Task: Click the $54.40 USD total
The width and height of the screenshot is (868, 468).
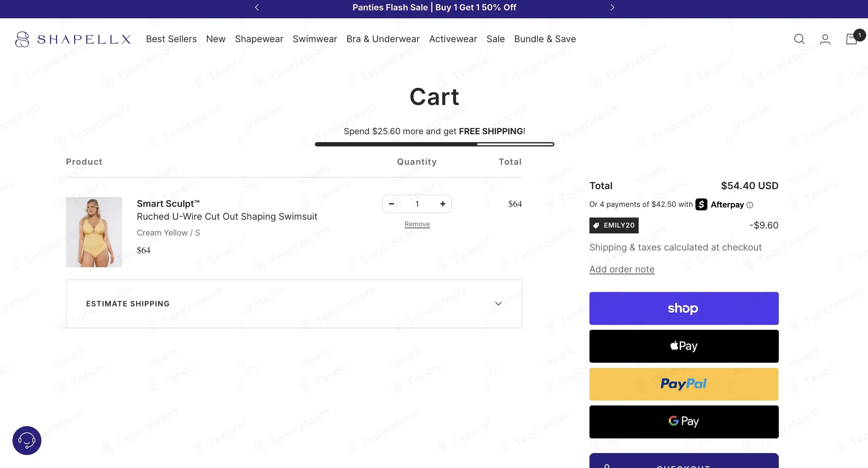Action: click(x=749, y=186)
